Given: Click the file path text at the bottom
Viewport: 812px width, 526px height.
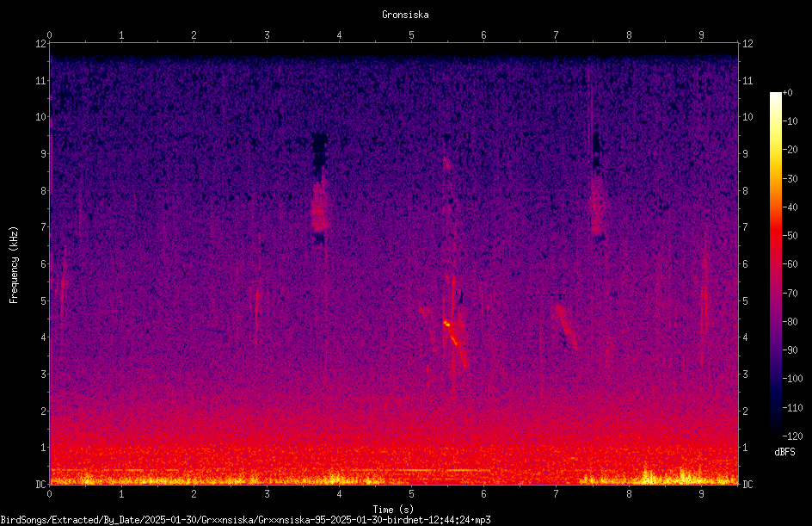Looking at the screenshot, I should pyautogui.click(x=245, y=520).
